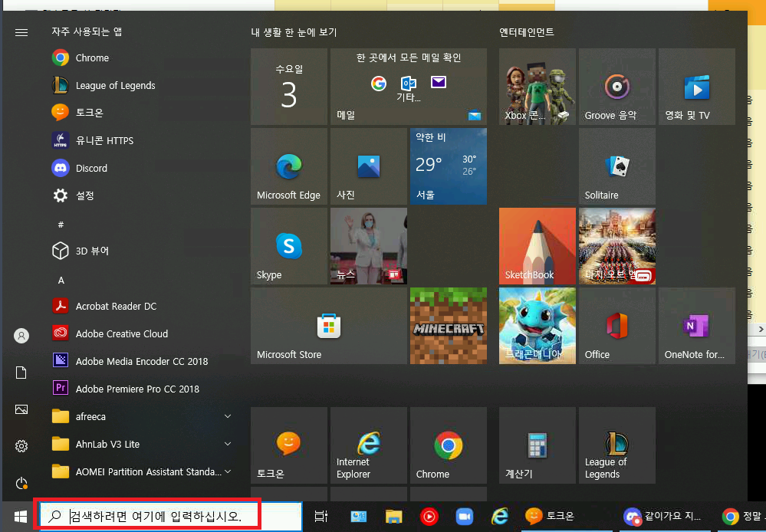Launch Adobe Premiere Pro CC 2018

coord(142,389)
